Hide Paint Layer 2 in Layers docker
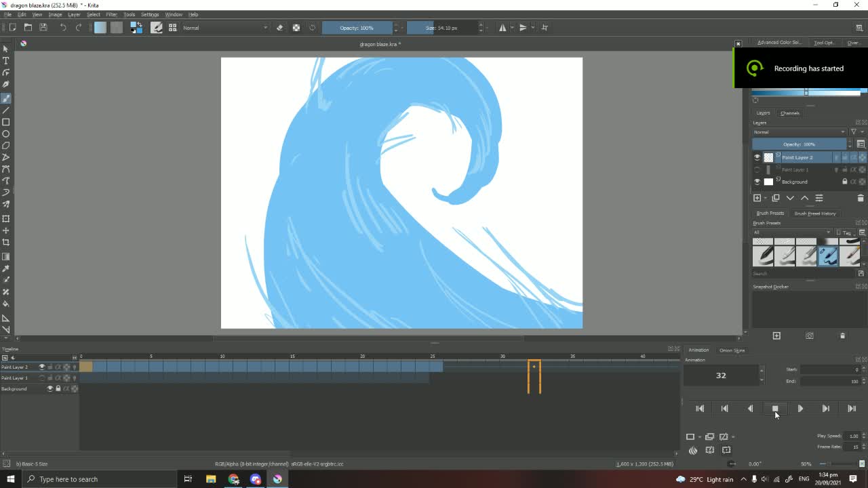The image size is (868, 488). click(757, 157)
